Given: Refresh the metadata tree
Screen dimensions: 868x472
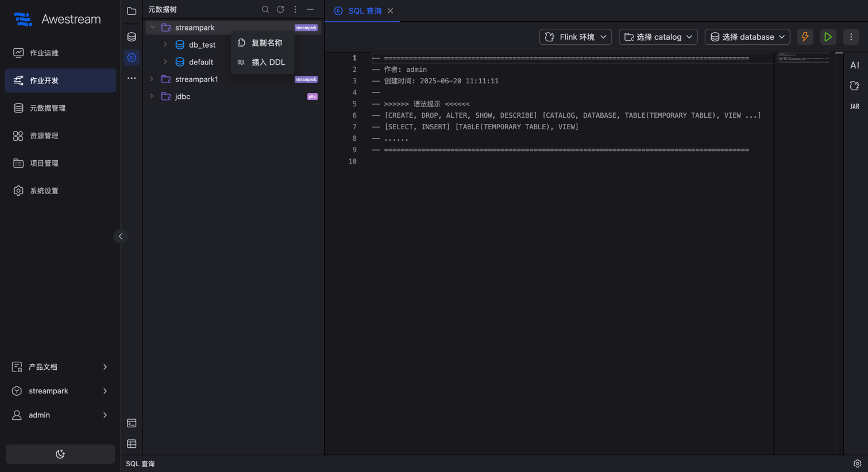Looking at the screenshot, I should (280, 10).
